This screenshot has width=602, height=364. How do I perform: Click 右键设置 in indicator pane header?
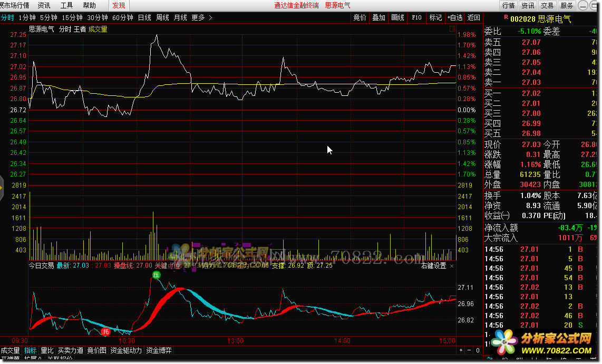coord(434,266)
